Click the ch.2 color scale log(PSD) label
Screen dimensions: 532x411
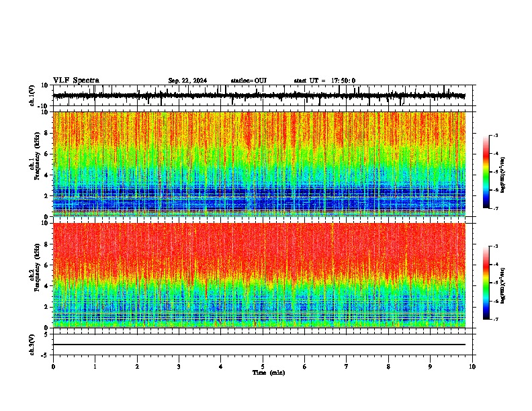coord(504,285)
